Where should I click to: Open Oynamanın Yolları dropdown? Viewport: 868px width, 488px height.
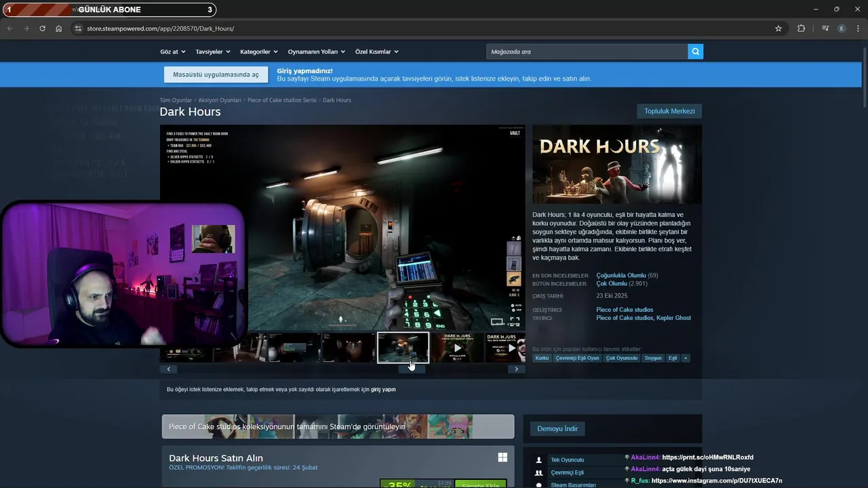pos(316,52)
